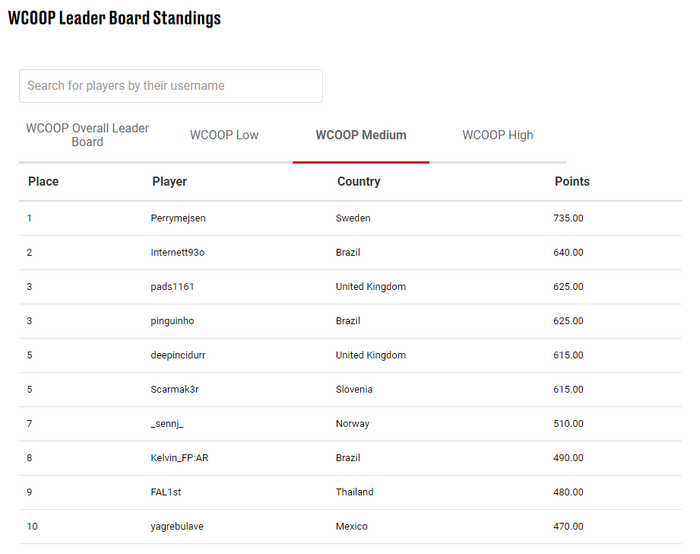Select the _sennj_ player entry
The width and height of the screenshot is (700, 554).
(350, 424)
